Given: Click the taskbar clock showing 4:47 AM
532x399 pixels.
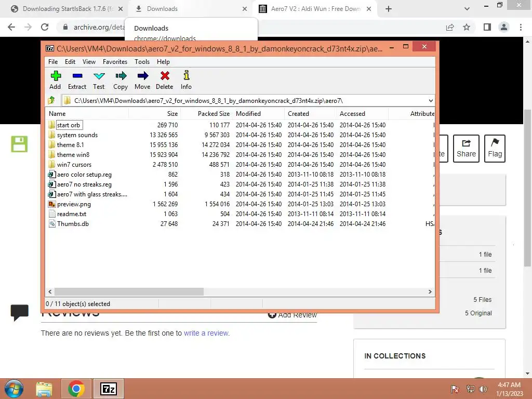Looking at the screenshot, I should click(x=509, y=389).
